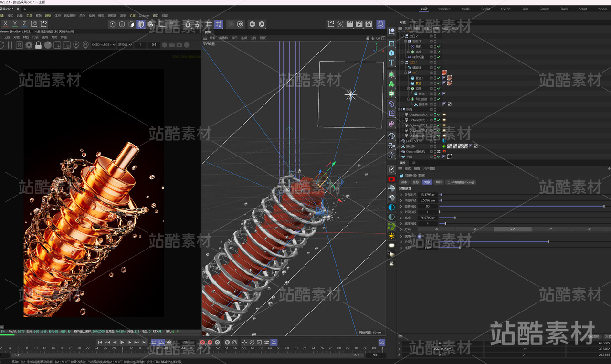Open the 运动图形 menu
Viewport: 611px width, 364px height.
click(69, 16)
